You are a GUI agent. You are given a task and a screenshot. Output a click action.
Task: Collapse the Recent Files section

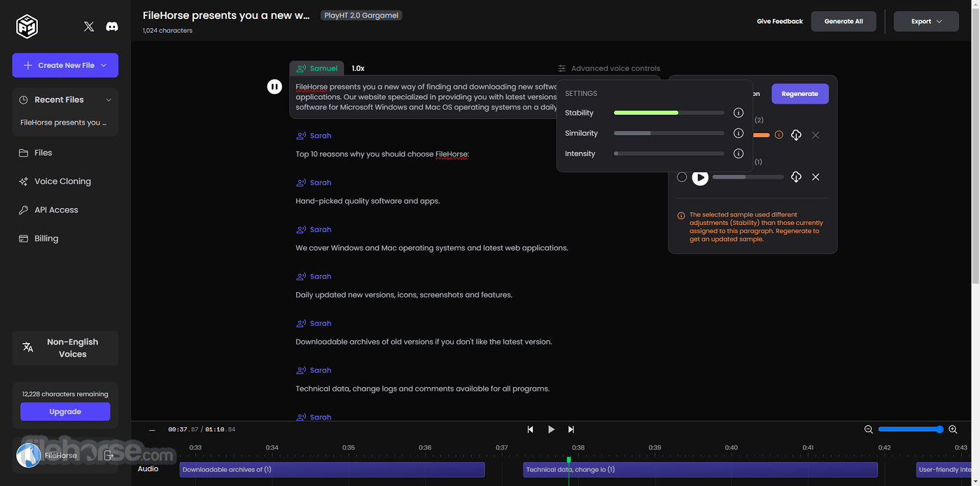point(108,100)
